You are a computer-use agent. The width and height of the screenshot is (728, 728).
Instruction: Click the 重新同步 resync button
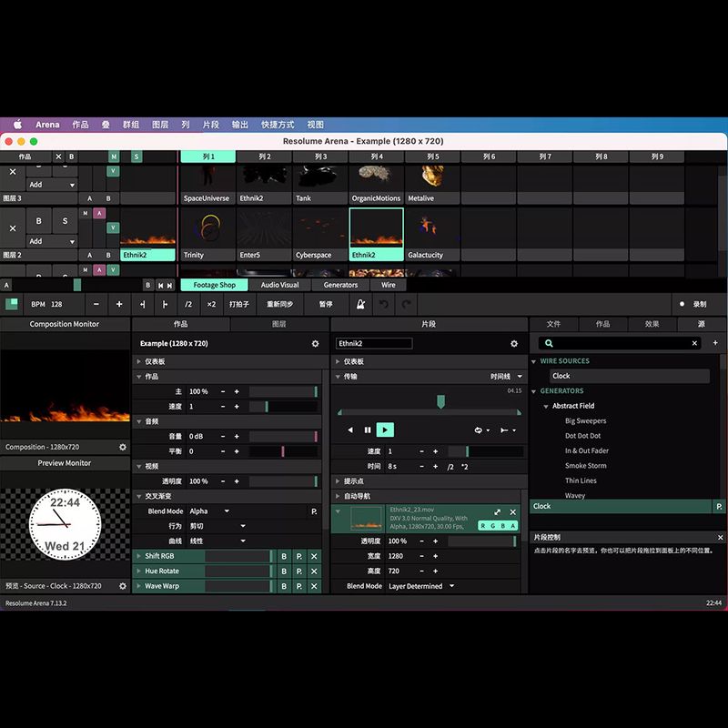[280, 304]
